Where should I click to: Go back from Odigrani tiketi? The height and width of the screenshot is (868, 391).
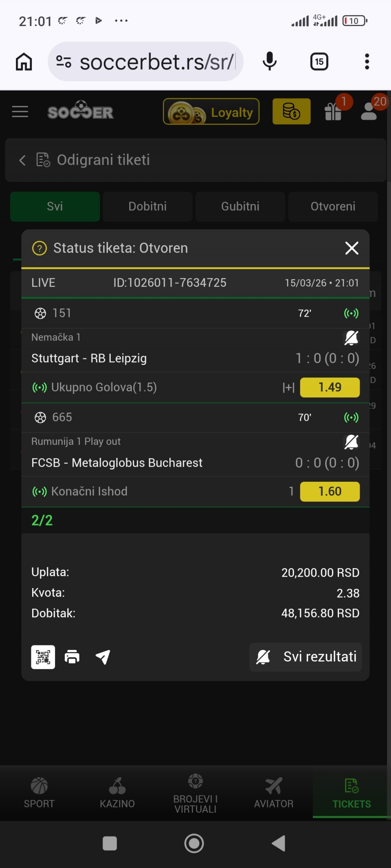click(22, 160)
